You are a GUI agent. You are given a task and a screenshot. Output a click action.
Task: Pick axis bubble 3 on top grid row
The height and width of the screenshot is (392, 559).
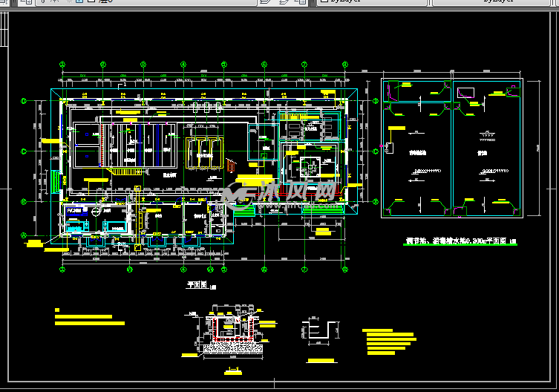pyautogui.click(x=143, y=65)
